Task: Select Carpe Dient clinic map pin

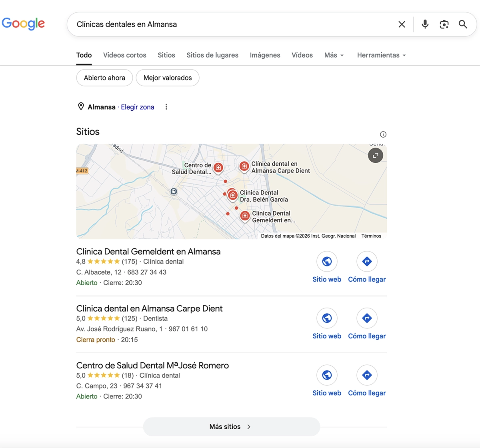Action: point(244,166)
